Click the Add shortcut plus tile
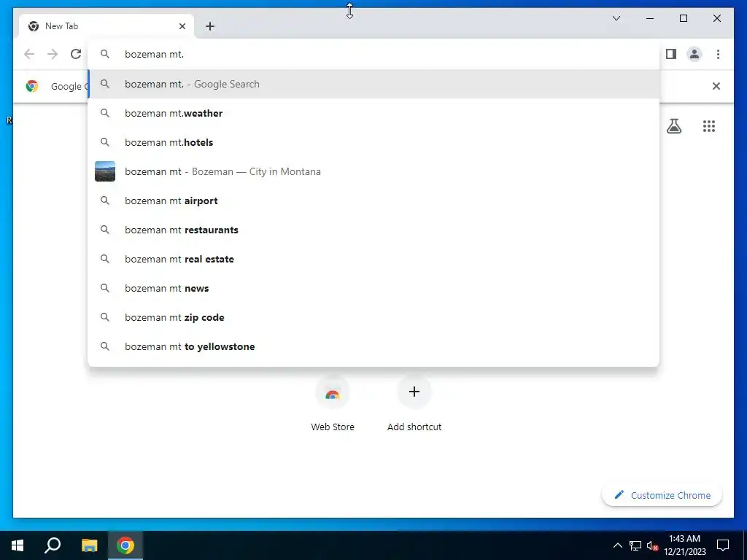 click(x=414, y=392)
